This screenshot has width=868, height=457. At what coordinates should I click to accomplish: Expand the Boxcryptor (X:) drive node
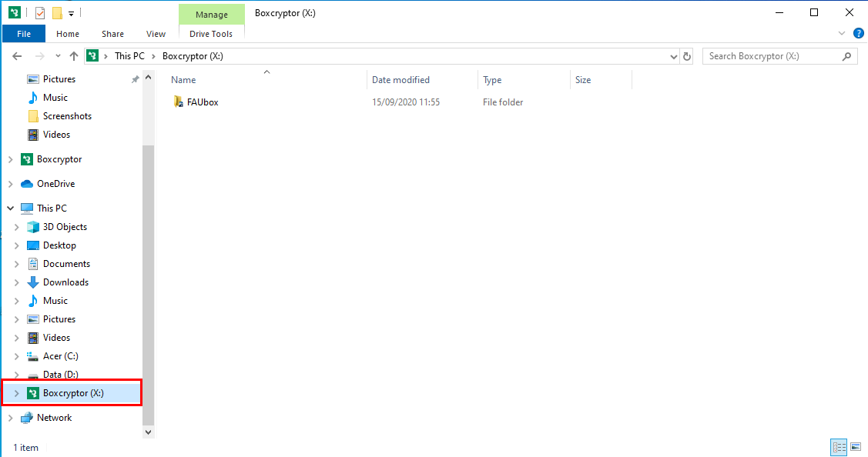tap(17, 393)
